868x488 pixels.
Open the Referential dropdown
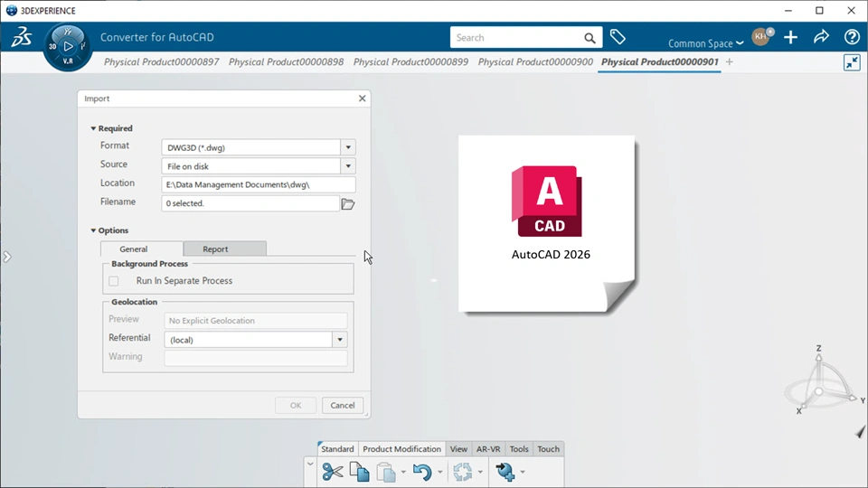(x=340, y=340)
